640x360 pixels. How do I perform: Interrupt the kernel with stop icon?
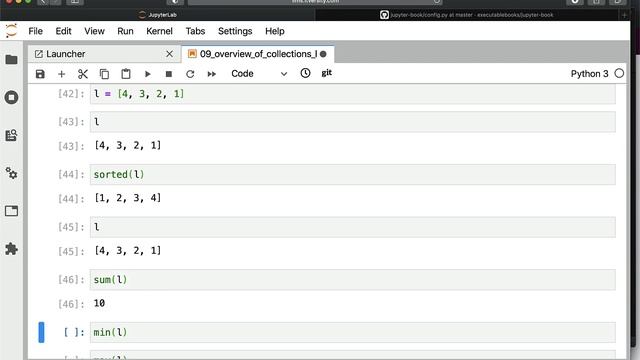[169, 74]
